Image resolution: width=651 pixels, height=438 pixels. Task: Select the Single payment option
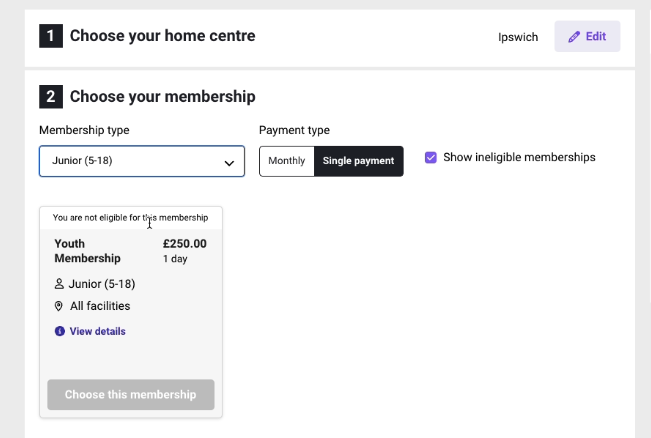click(359, 161)
